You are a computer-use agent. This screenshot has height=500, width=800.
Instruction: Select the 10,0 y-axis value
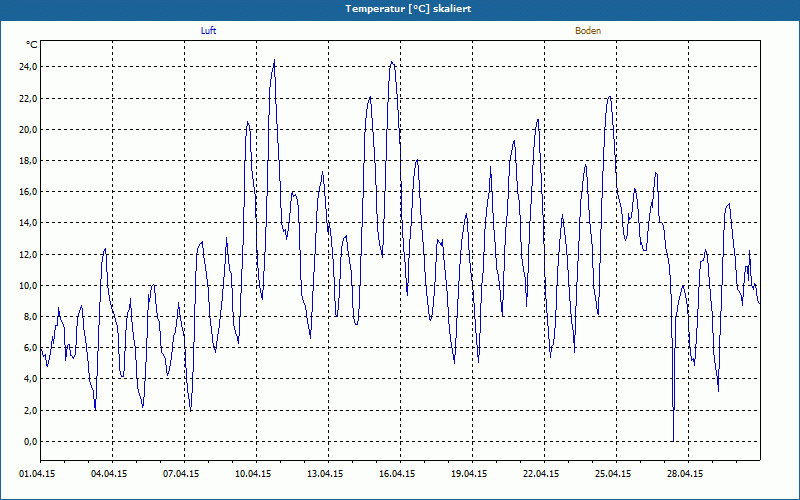coord(28,286)
